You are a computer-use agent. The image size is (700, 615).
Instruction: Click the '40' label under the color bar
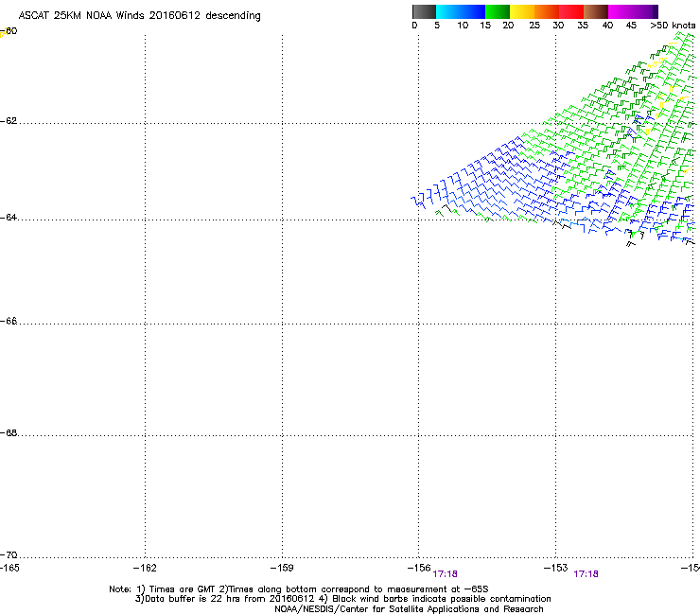607,26
